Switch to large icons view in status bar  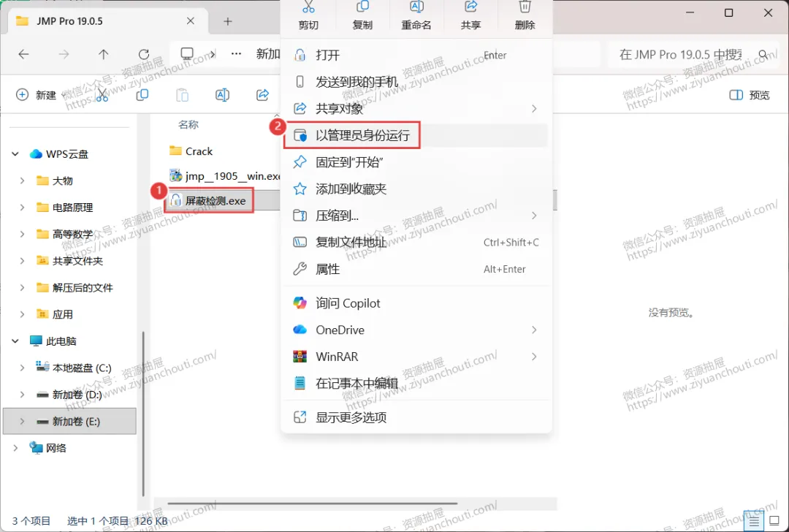[774, 521]
